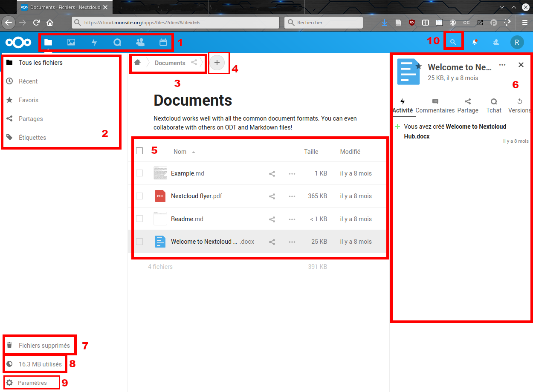Open the new file plus menu

[217, 63]
